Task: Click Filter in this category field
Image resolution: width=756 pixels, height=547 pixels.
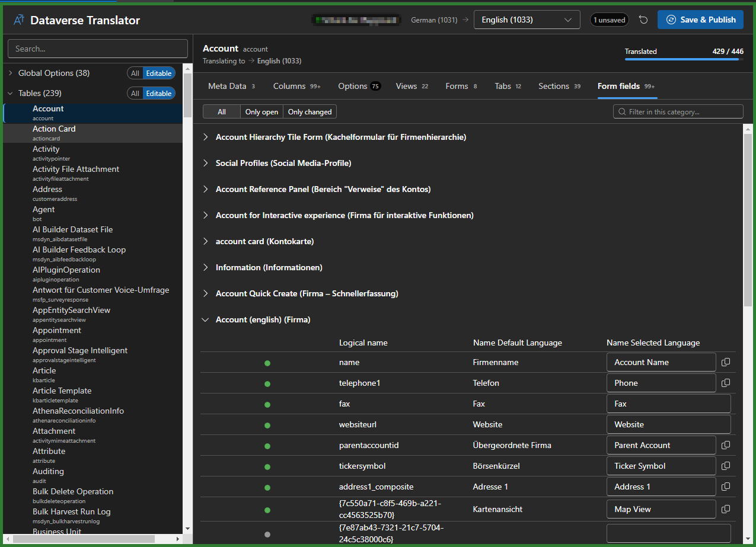Action: pyautogui.click(x=678, y=111)
